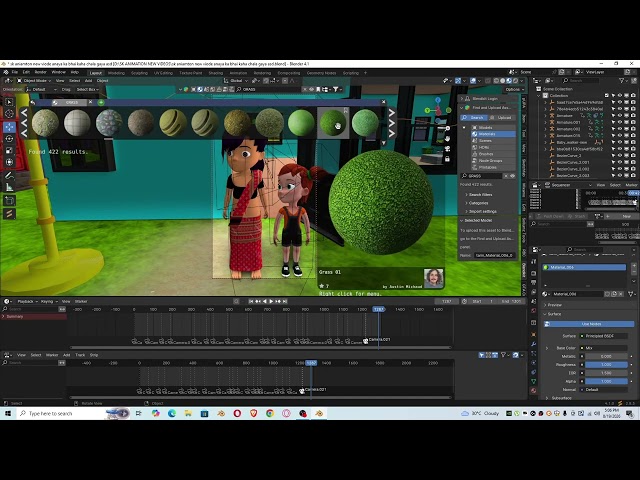The height and width of the screenshot is (480, 640).
Task: Select the Transform tool in viewport toolbar
Action: pyautogui.click(x=9, y=162)
